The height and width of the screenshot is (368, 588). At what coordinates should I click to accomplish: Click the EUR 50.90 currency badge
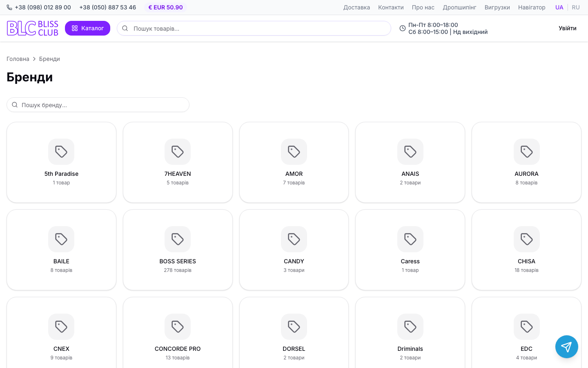tap(165, 7)
